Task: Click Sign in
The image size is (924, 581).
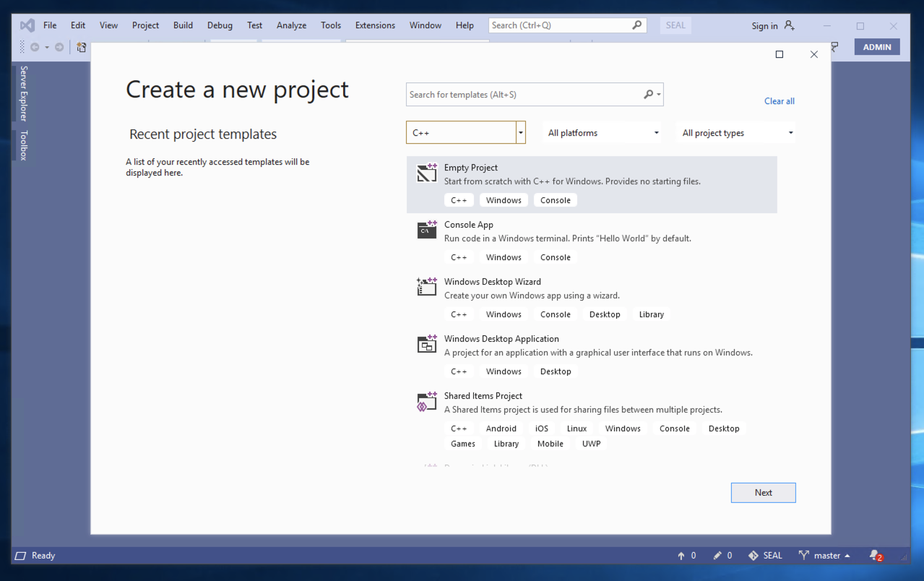Action: tap(764, 26)
